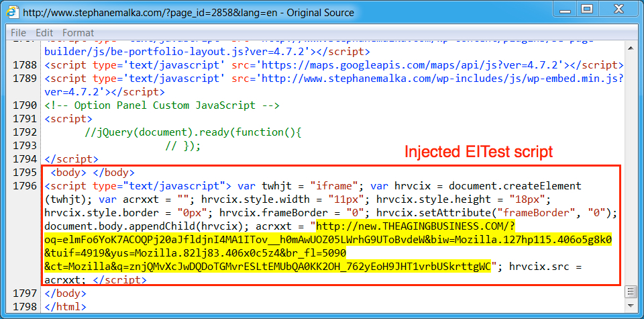Click the Internet Explorer icon in title bar
644x319 pixels.
tap(12, 12)
